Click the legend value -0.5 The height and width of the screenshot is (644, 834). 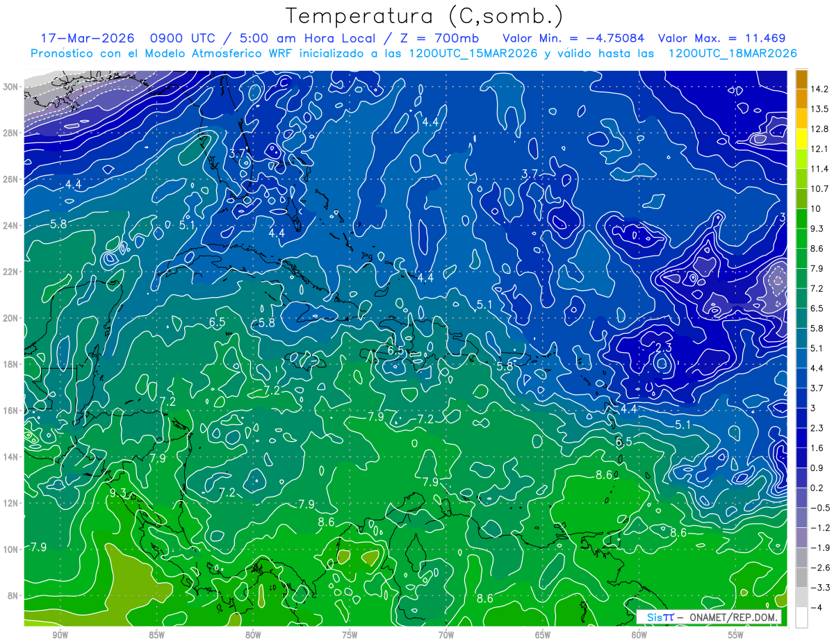point(820,508)
